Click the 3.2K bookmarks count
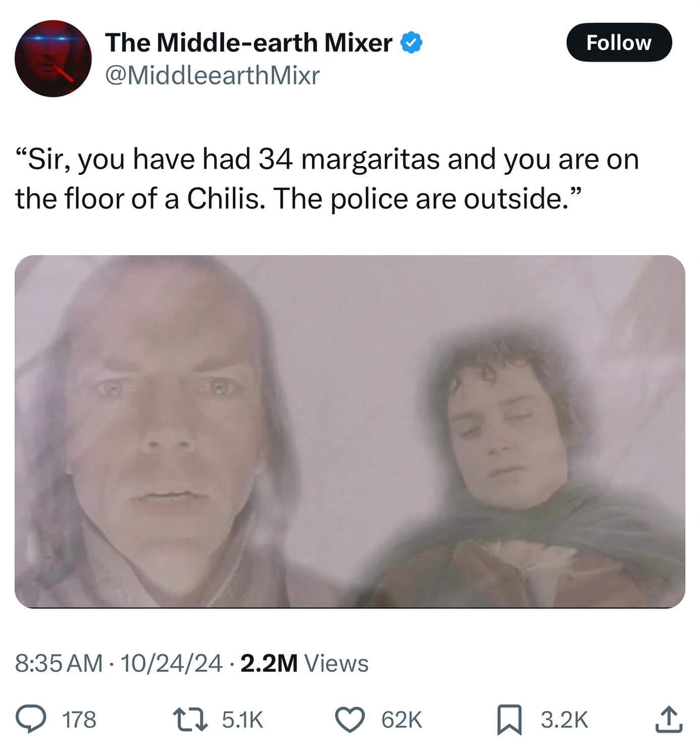700x752 pixels. click(x=564, y=720)
